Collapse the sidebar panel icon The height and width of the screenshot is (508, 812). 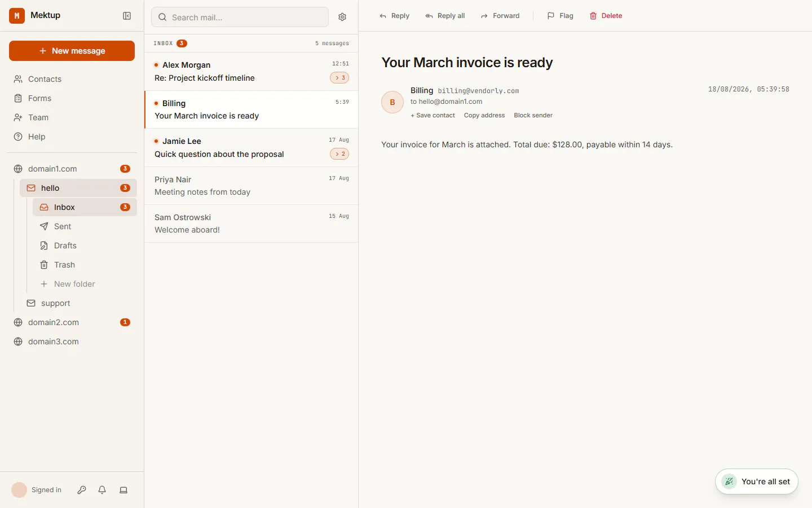[x=127, y=16]
